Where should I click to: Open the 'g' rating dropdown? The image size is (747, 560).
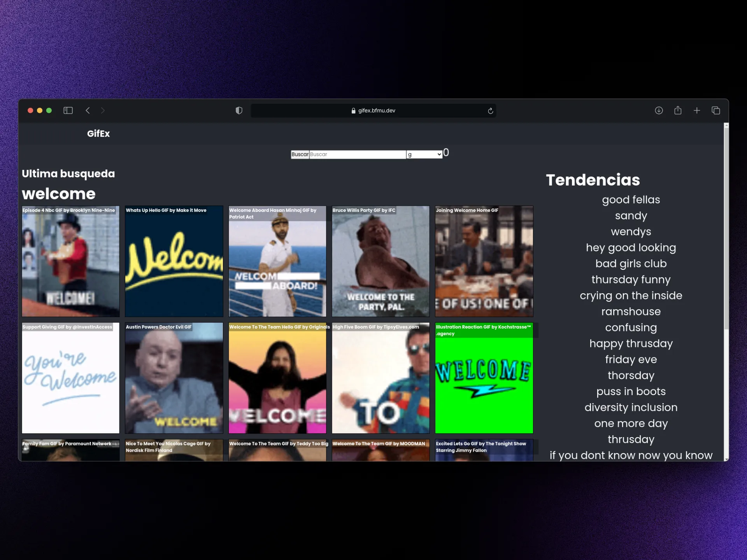click(424, 154)
